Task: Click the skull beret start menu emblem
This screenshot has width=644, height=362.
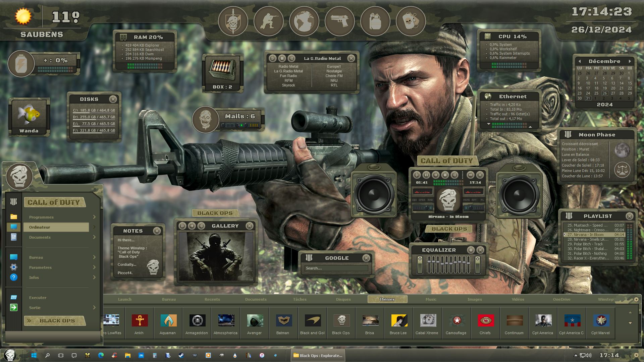Action: point(19,176)
